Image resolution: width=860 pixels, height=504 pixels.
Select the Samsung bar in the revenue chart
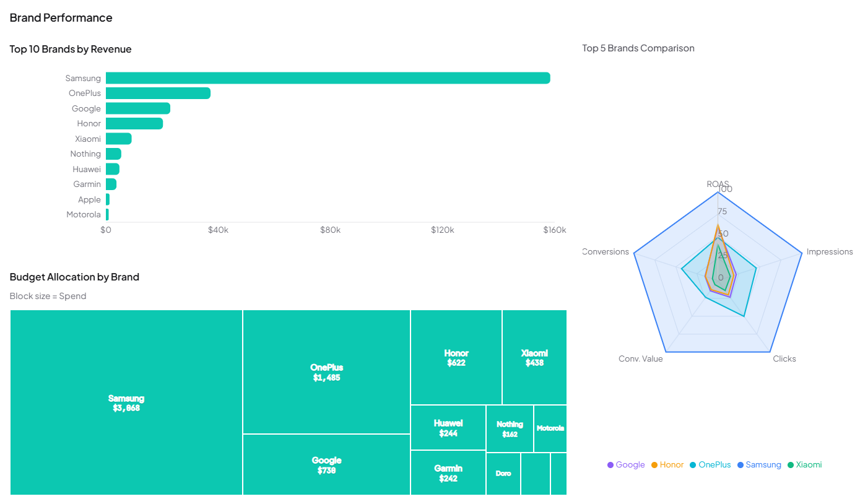pyautogui.click(x=328, y=77)
